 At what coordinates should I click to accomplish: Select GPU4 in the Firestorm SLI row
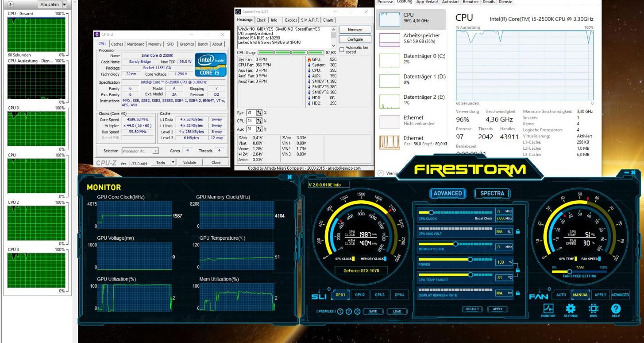(x=400, y=295)
